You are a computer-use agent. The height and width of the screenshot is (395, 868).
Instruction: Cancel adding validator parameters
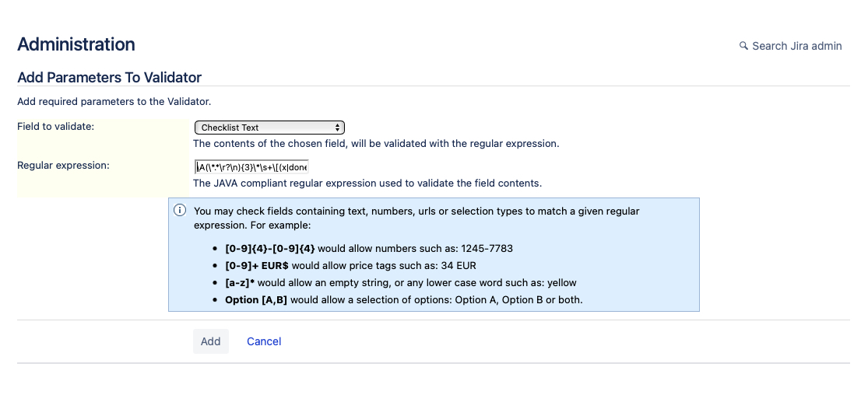coord(264,341)
